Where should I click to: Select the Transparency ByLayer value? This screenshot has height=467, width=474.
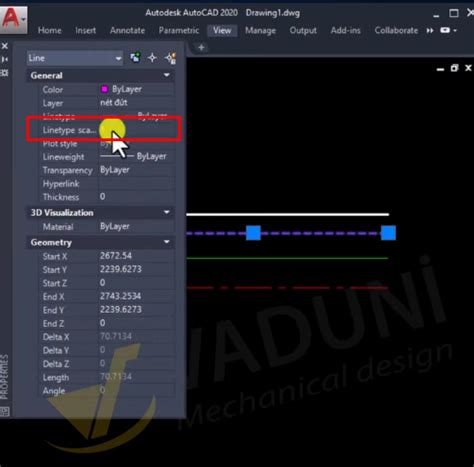point(115,170)
